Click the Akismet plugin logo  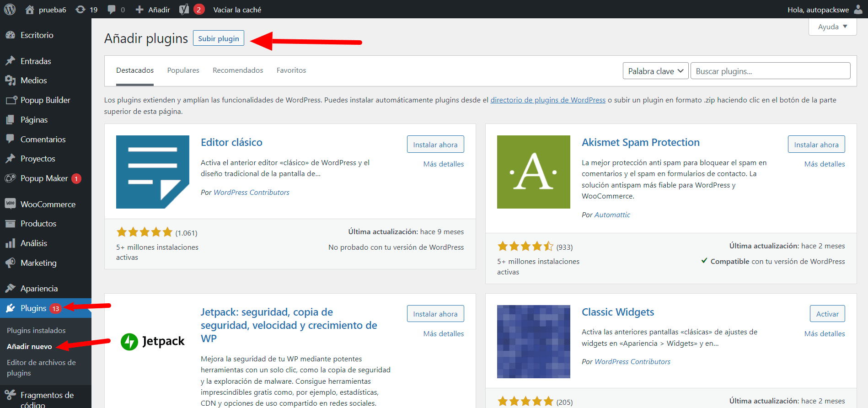pos(534,172)
